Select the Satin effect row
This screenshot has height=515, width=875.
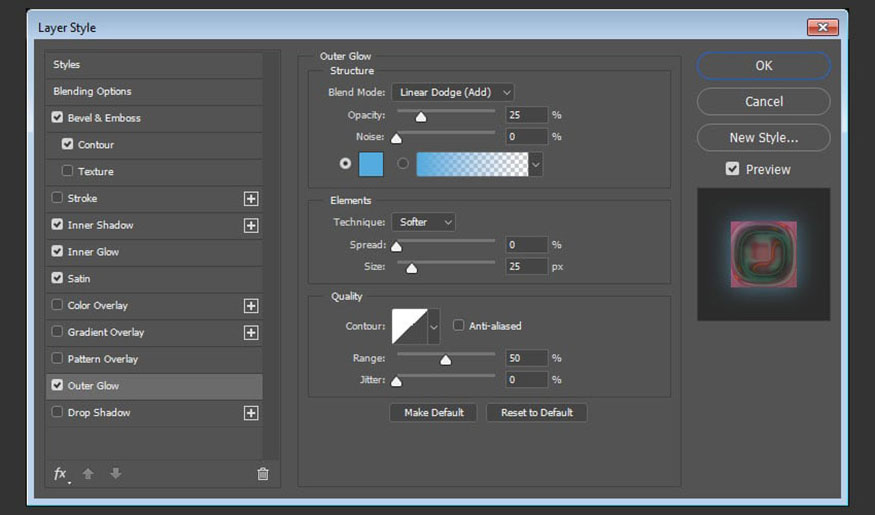[153, 278]
